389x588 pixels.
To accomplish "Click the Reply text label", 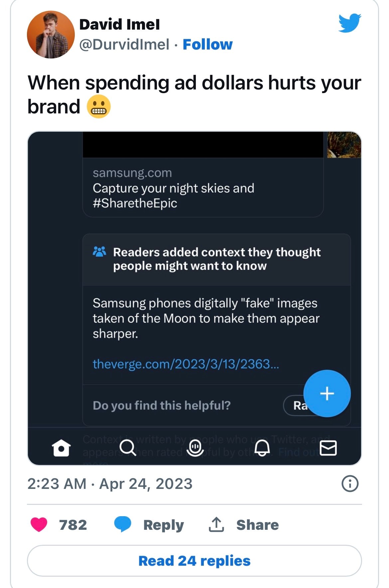I will [163, 525].
